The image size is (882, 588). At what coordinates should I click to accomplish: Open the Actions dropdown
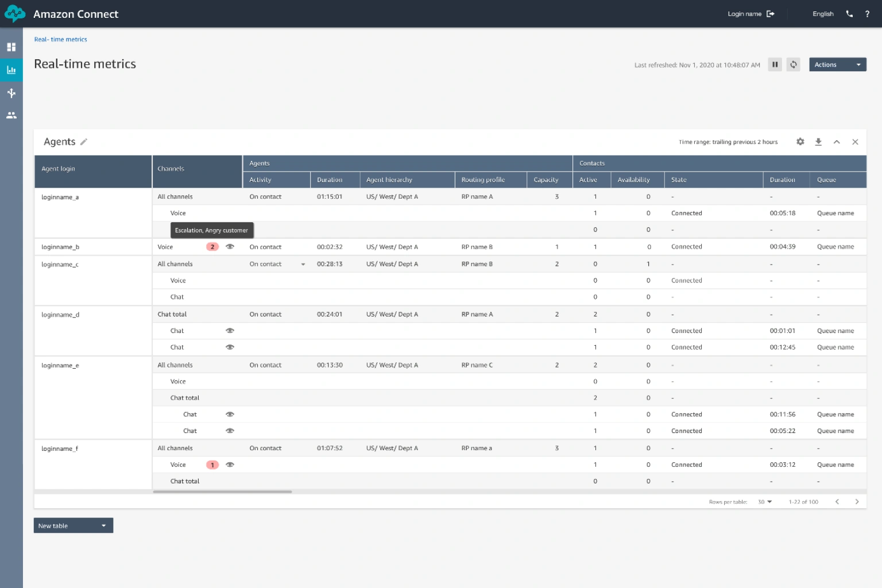tap(837, 64)
